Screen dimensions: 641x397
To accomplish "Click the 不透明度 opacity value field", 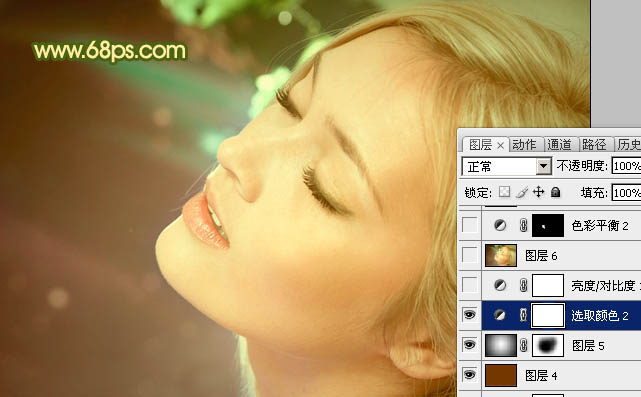I will pyautogui.click(x=626, y=166).
